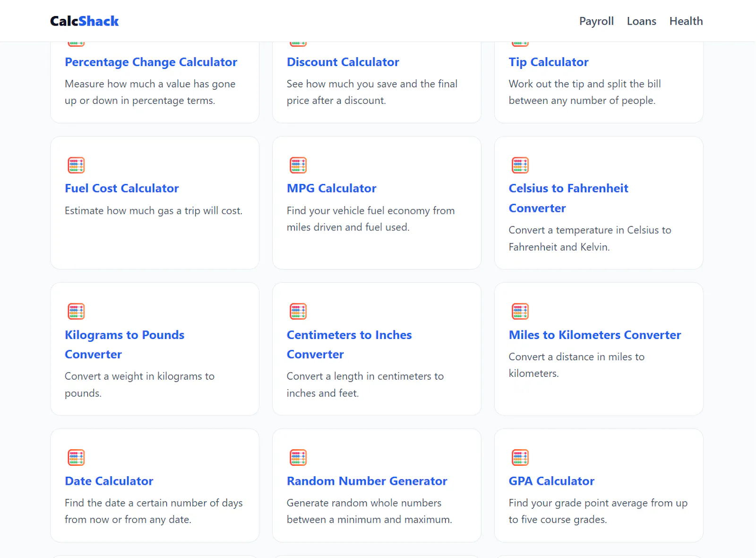
Task: Open the Tip Calculator link
Action: pos(548,62)
